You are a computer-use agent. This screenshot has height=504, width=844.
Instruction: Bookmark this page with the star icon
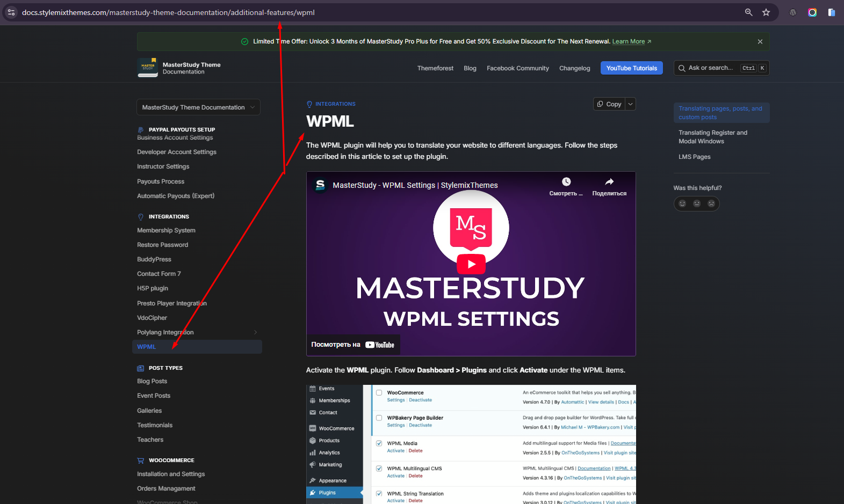[x=766, y=12]
